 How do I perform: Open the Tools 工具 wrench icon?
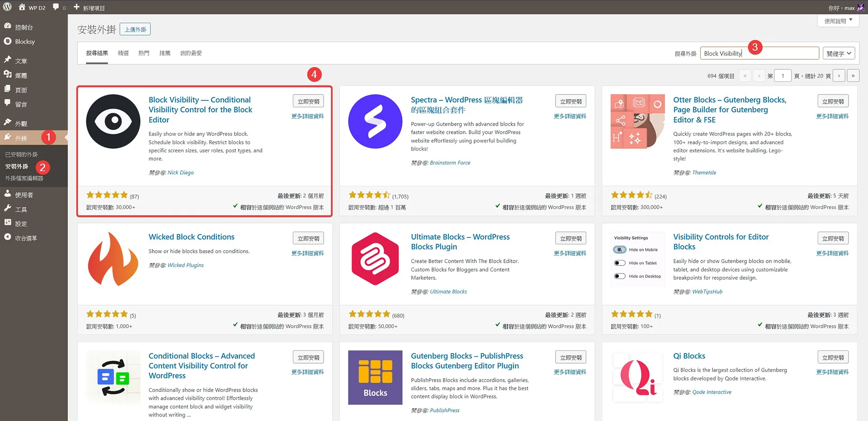pos(8,208)
